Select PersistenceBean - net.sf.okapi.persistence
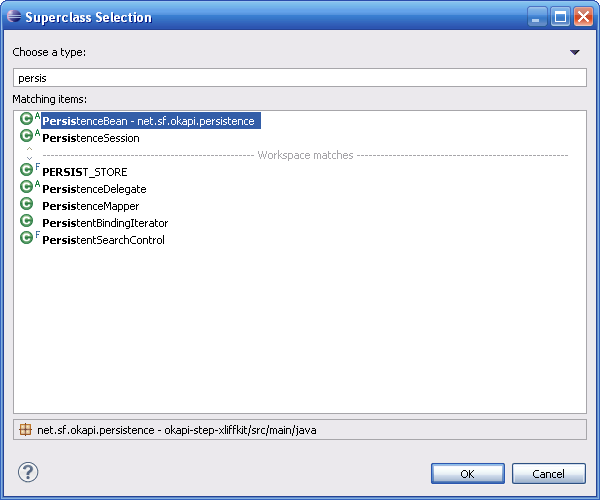Screen dimensions: 600x500 151,121
